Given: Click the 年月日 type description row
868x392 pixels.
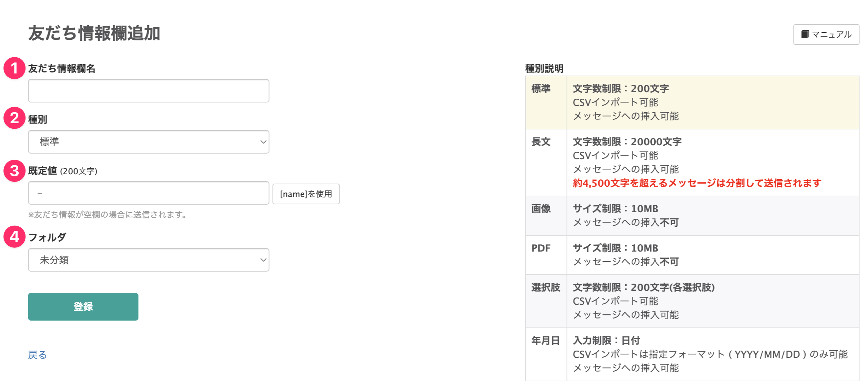Looking at the screenshot, I should (692, 354).
